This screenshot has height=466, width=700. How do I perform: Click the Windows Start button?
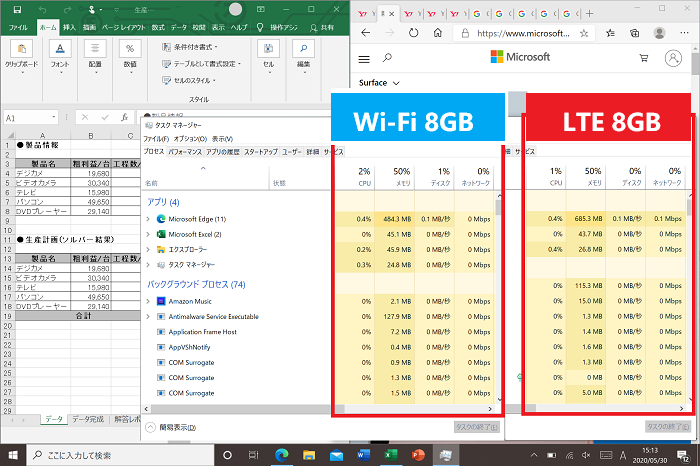click(x=13, y=455)
